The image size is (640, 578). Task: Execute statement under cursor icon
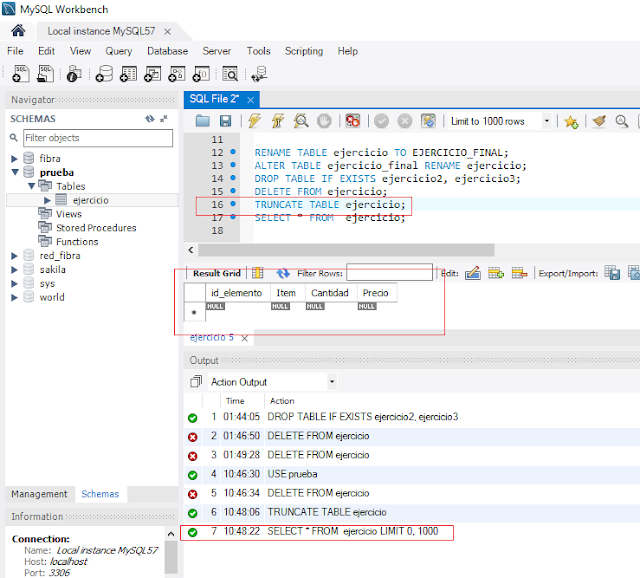coord(278,121)
